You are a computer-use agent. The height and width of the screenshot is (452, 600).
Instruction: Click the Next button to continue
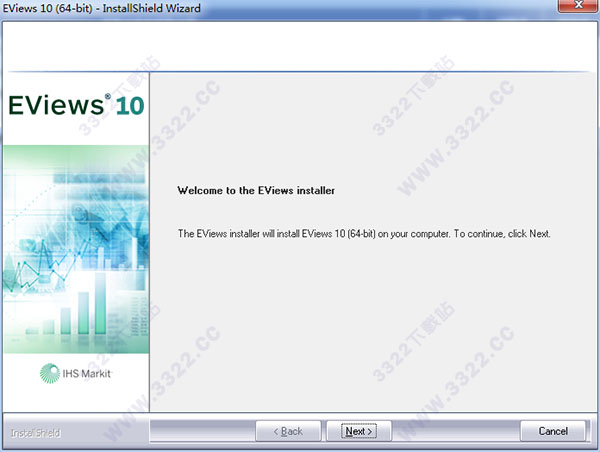click(x=359, y=431)
